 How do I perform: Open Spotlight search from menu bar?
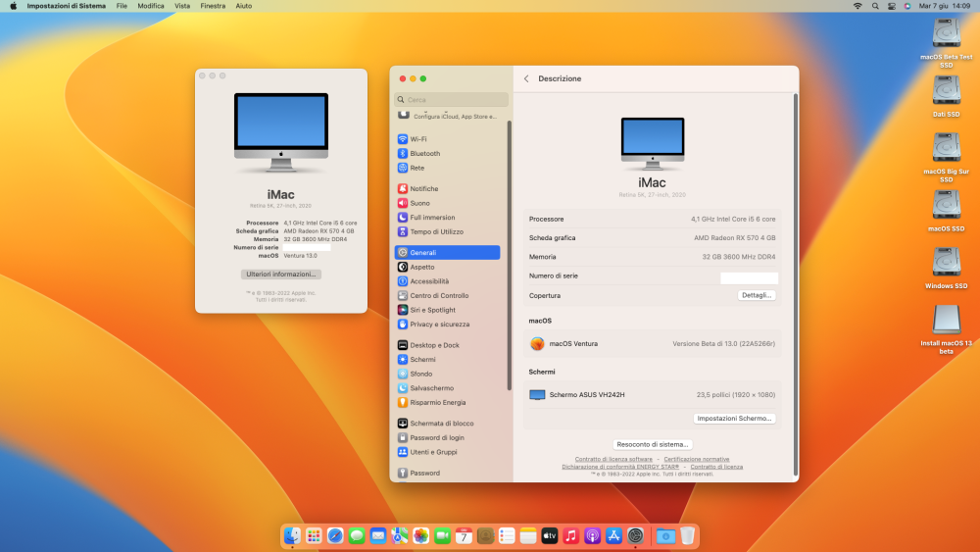(875, 6)
